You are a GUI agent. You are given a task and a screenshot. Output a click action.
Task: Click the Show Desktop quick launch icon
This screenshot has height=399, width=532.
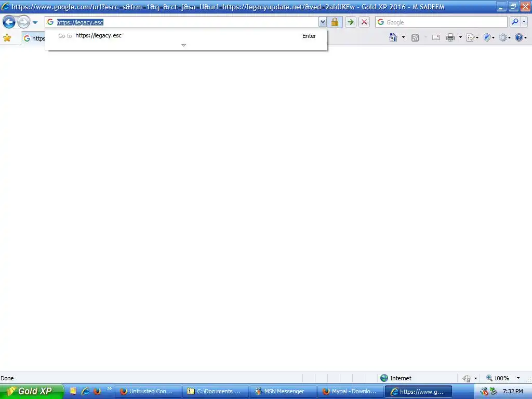pos(73,391)
